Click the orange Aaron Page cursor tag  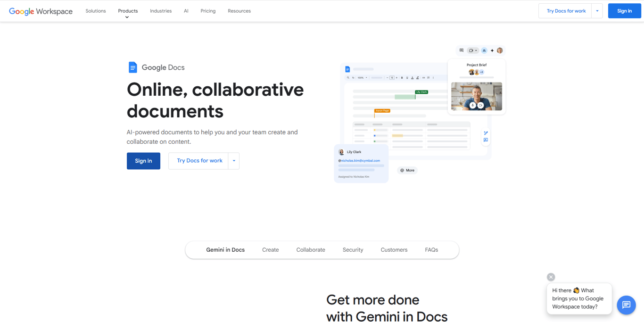click(x=382, y=111)
